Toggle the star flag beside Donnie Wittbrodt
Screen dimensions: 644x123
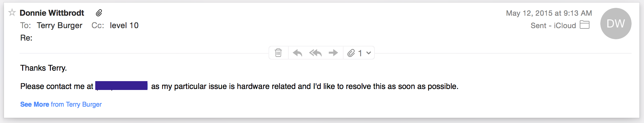click(x=12, y=13)
